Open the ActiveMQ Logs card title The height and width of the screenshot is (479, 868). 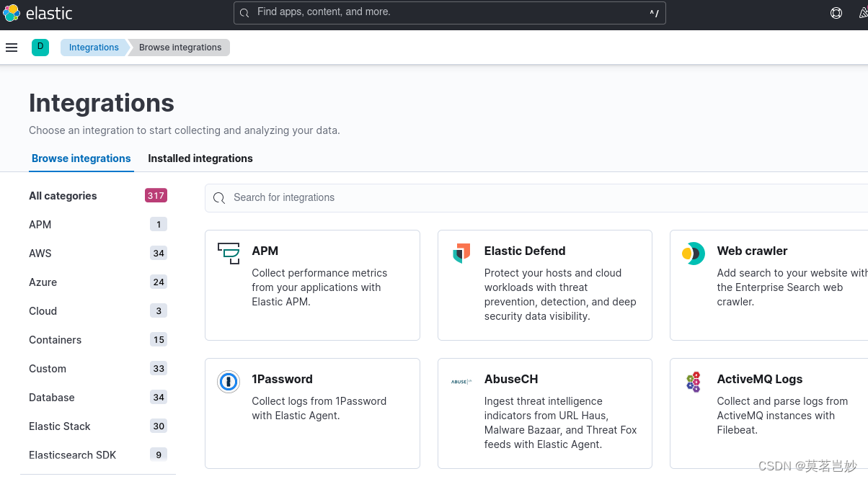759,379
